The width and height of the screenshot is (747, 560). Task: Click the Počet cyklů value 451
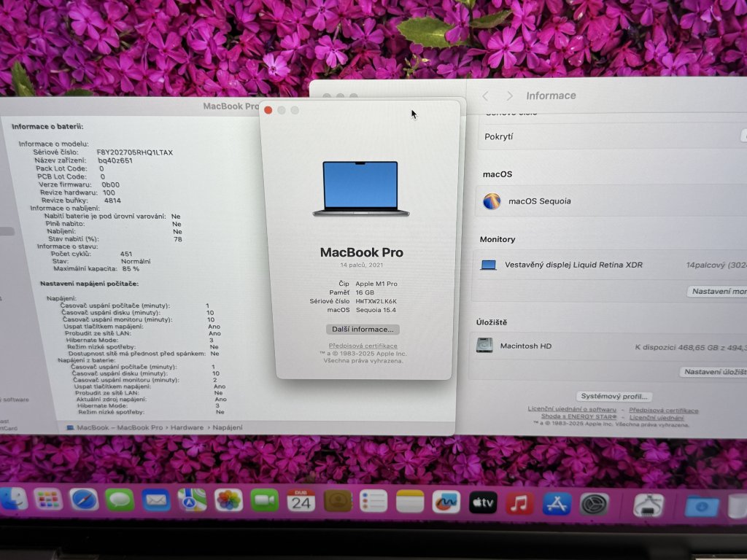126,254
